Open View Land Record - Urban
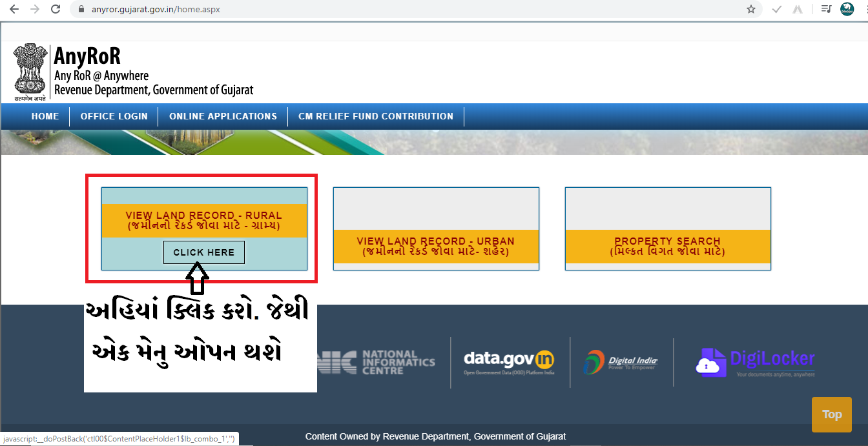This screenshot has height=446, width=868. pyautogui.click(x=436, y=246)
